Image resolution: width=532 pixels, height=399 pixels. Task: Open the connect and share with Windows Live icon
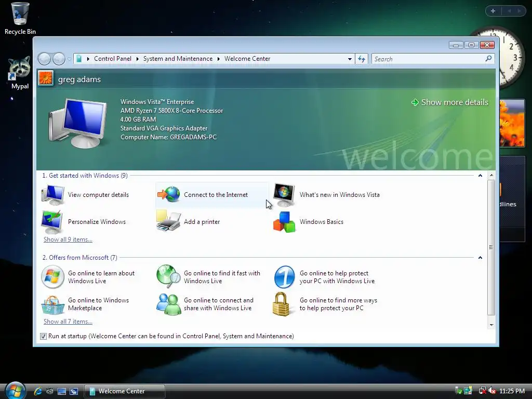(x=168, y=304)
